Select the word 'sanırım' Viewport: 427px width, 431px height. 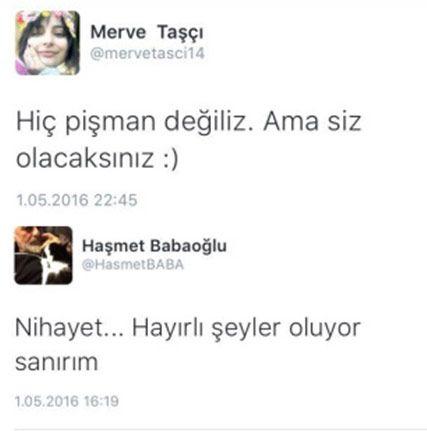(57, 362)
